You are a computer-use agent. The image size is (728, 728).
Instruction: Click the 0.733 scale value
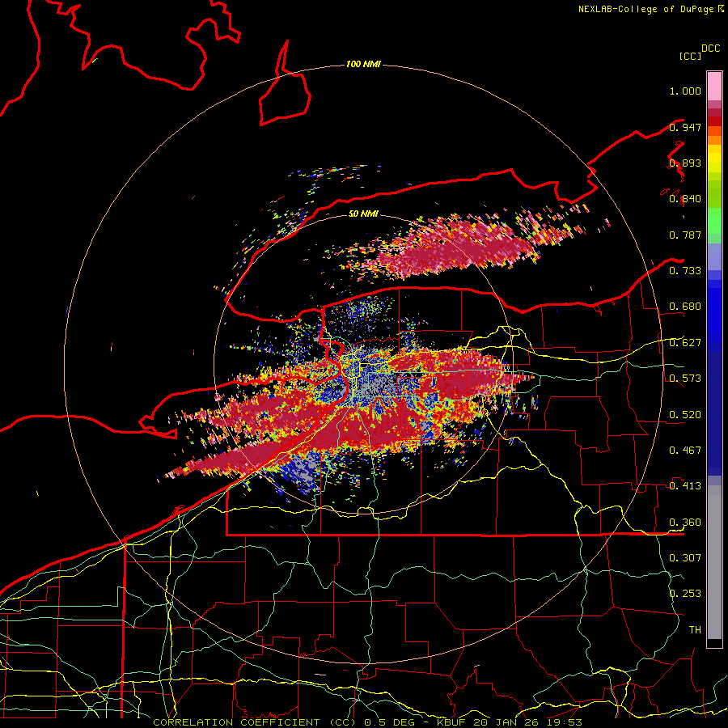[x=685, y=271]
